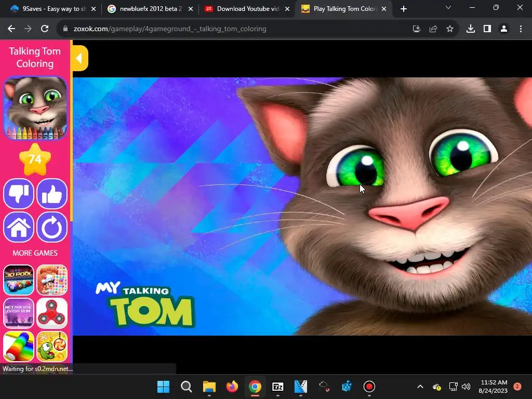Open the tab search dropdown chevron
Image resolution: width=532 pixels, height=399 pixels.
(x=448, y=7)
